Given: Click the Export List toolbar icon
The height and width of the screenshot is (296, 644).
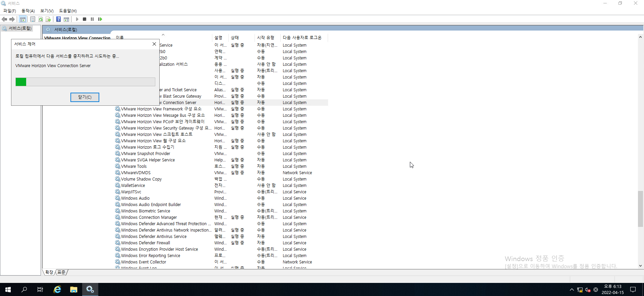Looking at the screenshot, I should [x=48, y=19].
